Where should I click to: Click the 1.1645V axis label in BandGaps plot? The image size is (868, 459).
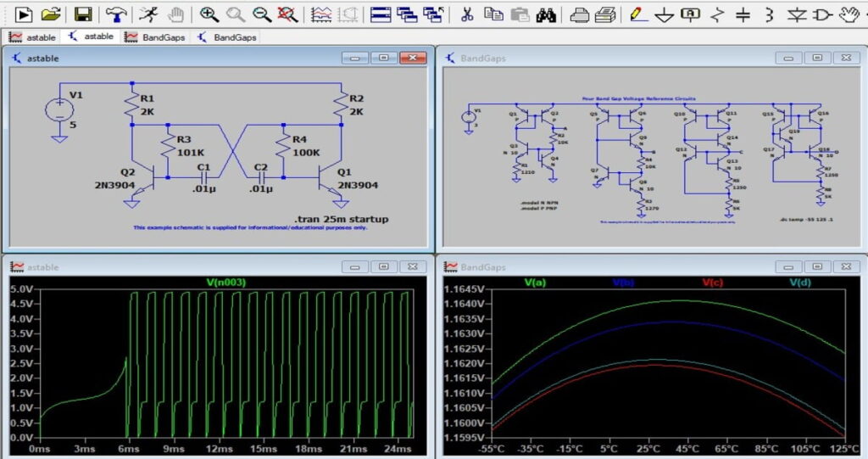pyautogui.click(x=465, y=288)
